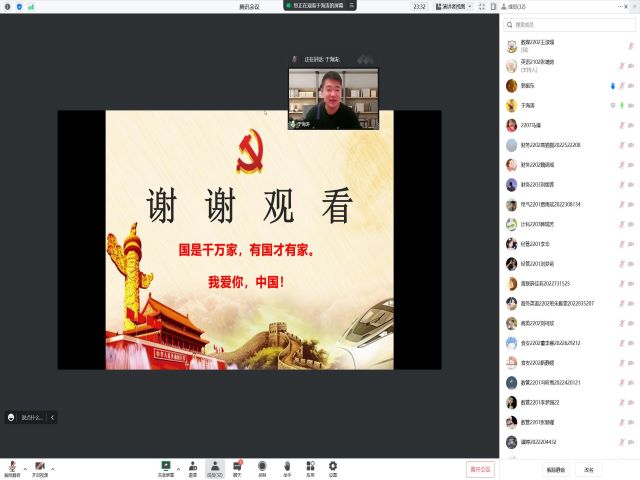The width and height of the screenshot is (640, 480).
Task: Turn on the camera video button
Action: click(40, 469)
